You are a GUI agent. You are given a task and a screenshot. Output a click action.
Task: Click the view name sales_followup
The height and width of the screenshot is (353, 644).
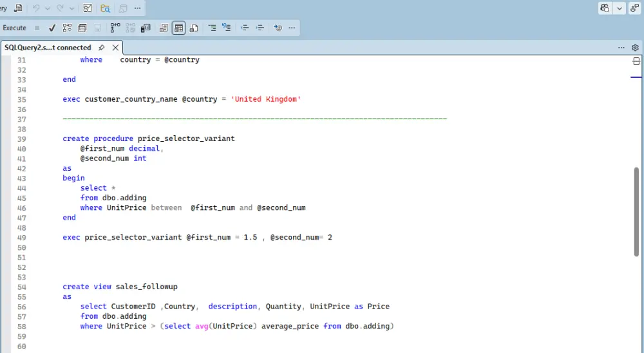click(x=147, y=287)
